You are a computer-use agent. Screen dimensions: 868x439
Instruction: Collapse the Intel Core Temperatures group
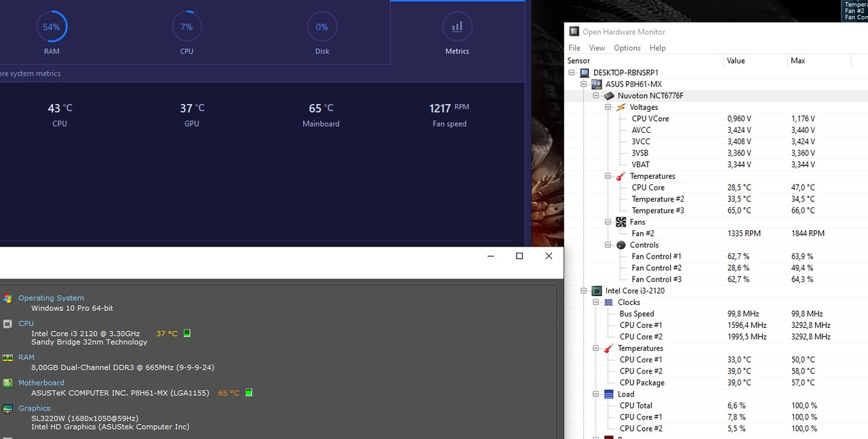[x=596, y=348]
